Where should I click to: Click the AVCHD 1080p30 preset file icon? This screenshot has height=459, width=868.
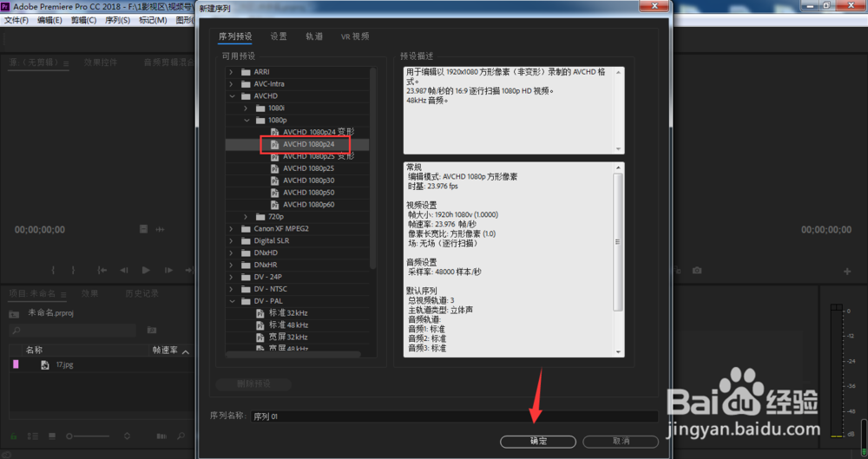274,180
